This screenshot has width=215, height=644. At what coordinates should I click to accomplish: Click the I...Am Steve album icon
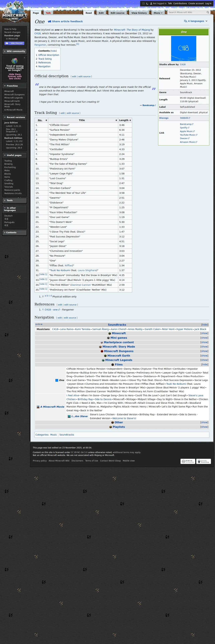click(x=69, y=416)
